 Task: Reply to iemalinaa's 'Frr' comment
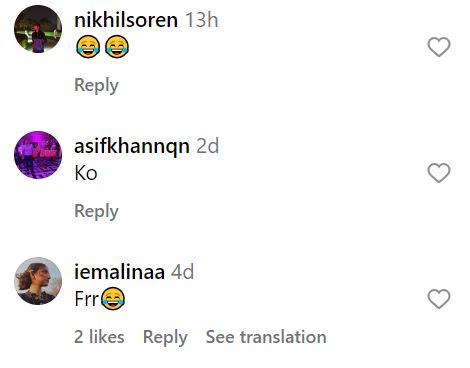(165, 337)
